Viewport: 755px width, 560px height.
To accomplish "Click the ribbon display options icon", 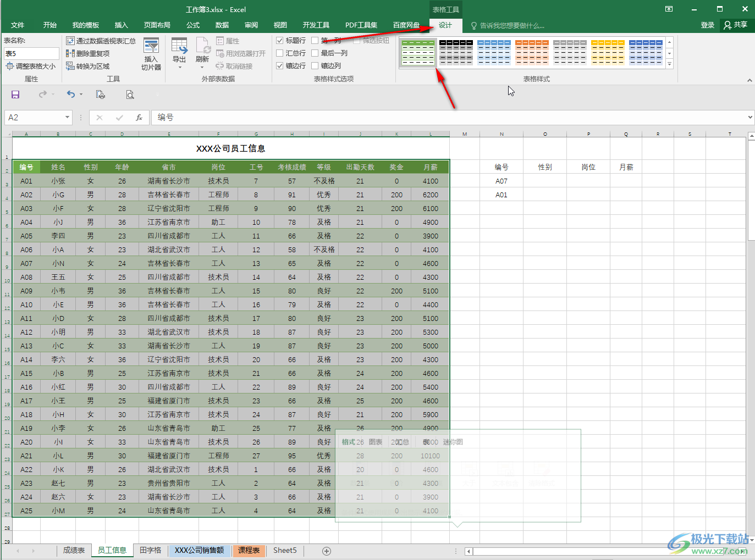I will pos(669,9).
